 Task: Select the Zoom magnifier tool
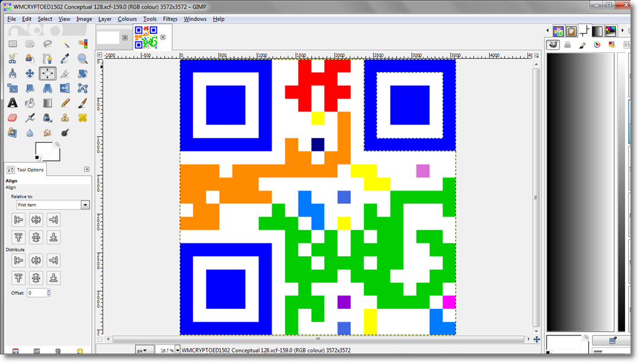point(83,59)
